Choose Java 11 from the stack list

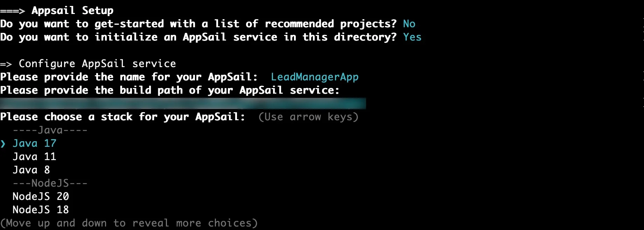[x=34, y=157]
